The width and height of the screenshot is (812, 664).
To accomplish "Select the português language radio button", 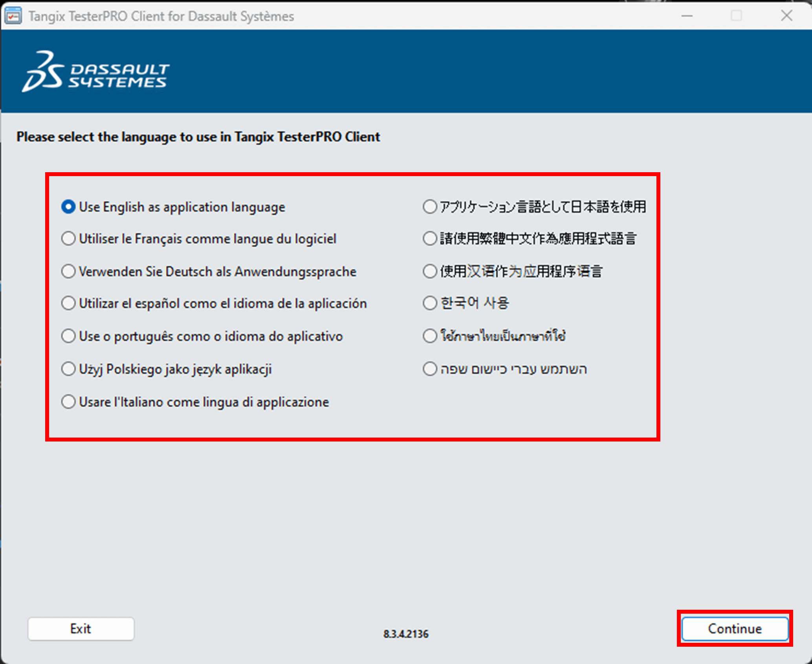I will 68,336.
